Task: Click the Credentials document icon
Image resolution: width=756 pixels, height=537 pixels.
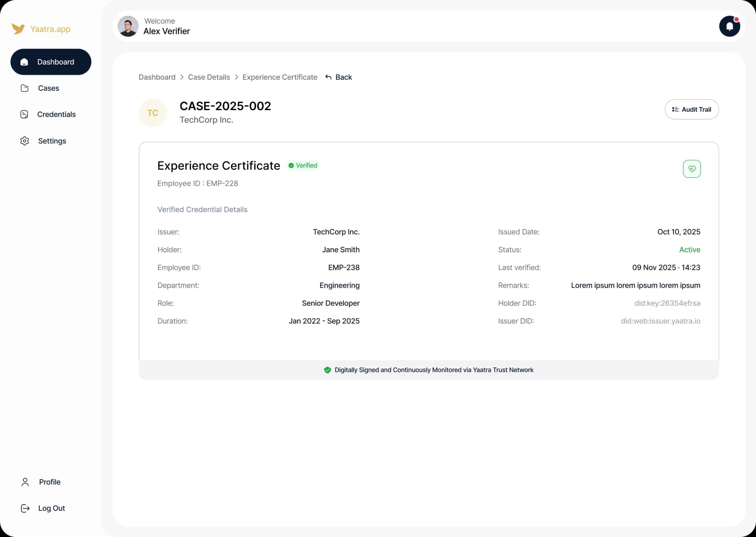Action: tap(24, 114)
